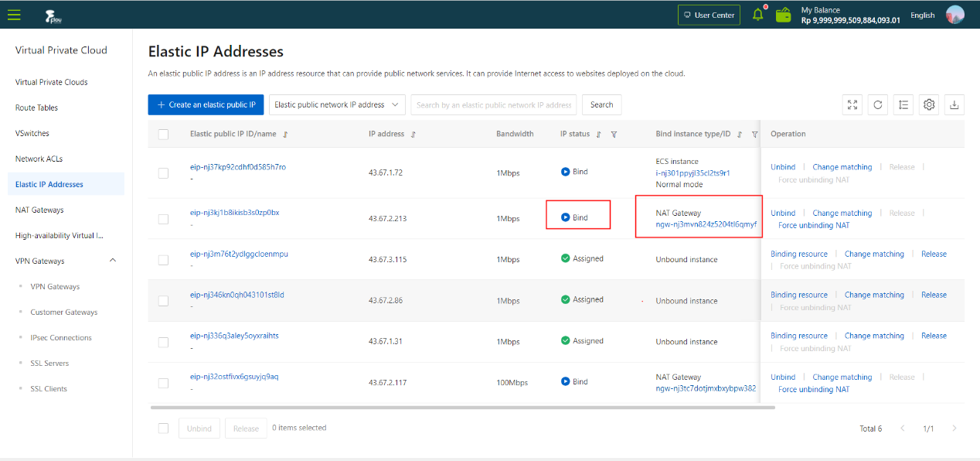Click Change matching for 43.67.2.213 row

pos(842,213)
